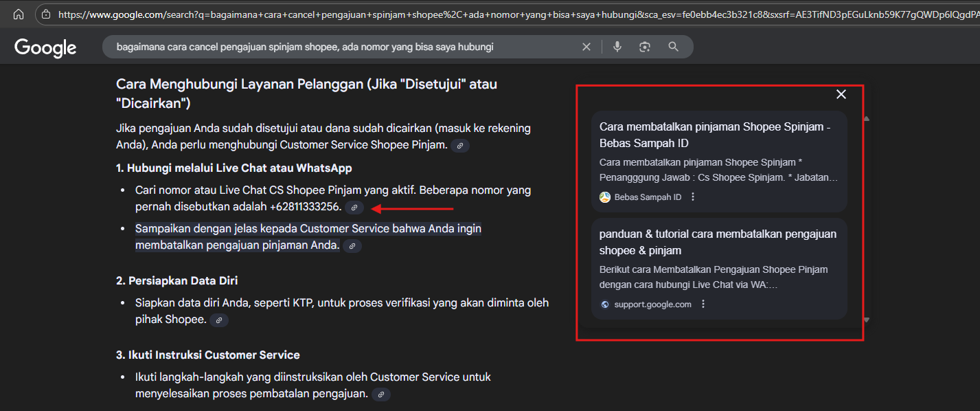
Task: Go to browser home page icon
Action: point(19,14)
